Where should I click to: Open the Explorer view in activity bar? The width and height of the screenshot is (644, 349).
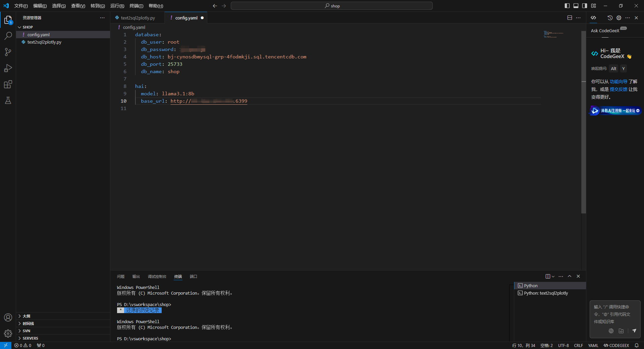pyautogui.click(x=8, y=20)
